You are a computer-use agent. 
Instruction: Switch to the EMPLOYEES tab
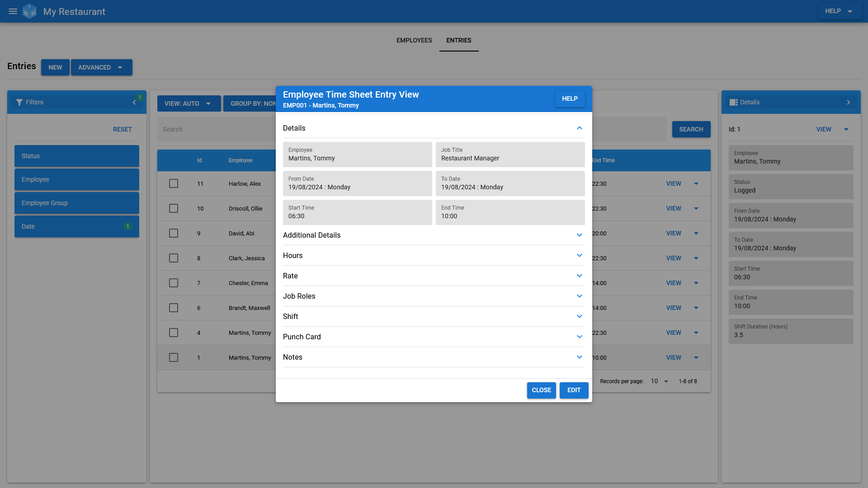tap(414, 40)
